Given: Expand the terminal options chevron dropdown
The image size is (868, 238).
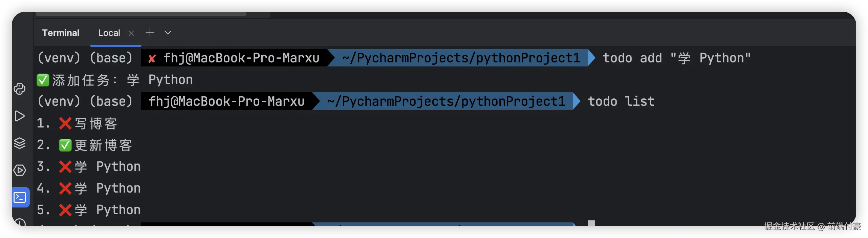Looking at the screenshot, I should point(168,33).
